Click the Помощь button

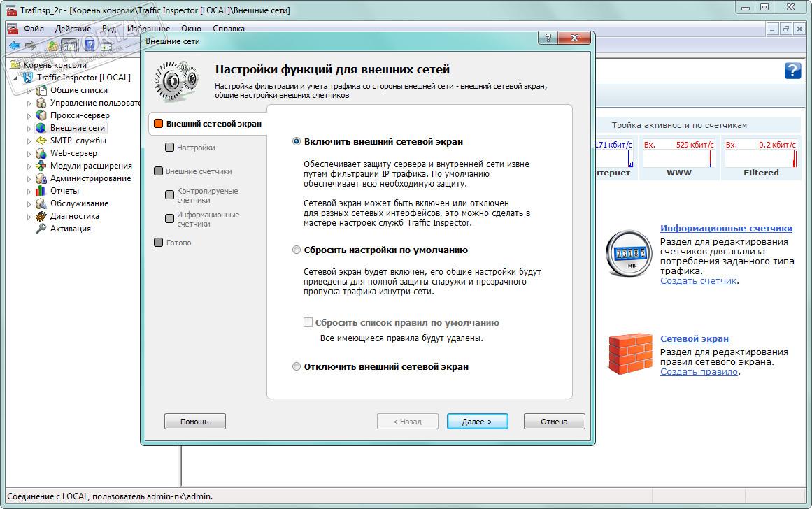pyautogui.click(x=194, y=422)
